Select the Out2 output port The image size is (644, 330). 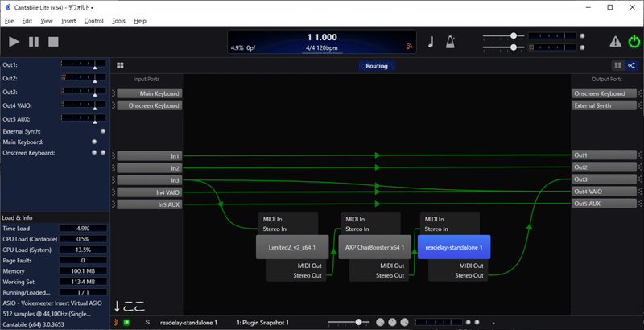(x=605, y=167)
